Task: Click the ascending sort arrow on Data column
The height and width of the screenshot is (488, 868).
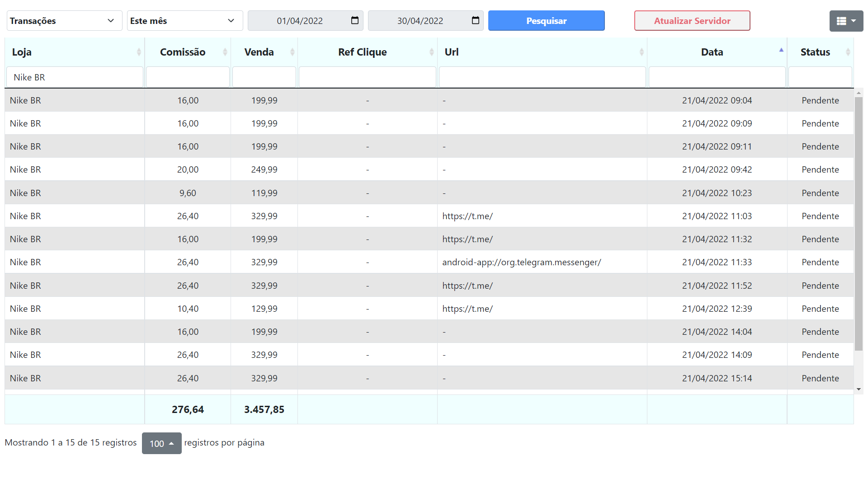Action: coord(781,50)
